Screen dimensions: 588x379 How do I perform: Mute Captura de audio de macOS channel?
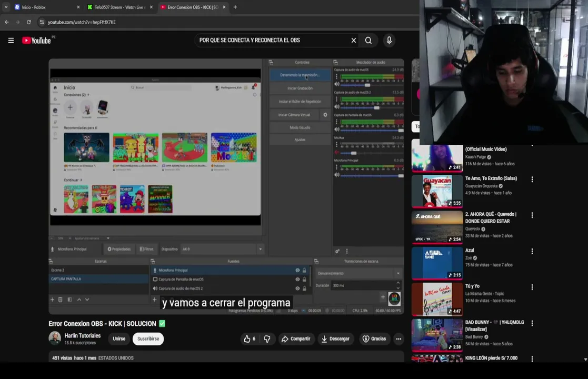point(337,84)
